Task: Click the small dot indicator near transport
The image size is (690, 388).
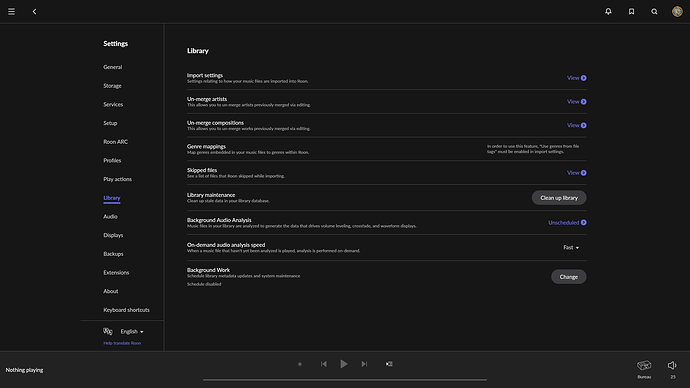Action: 300,364
